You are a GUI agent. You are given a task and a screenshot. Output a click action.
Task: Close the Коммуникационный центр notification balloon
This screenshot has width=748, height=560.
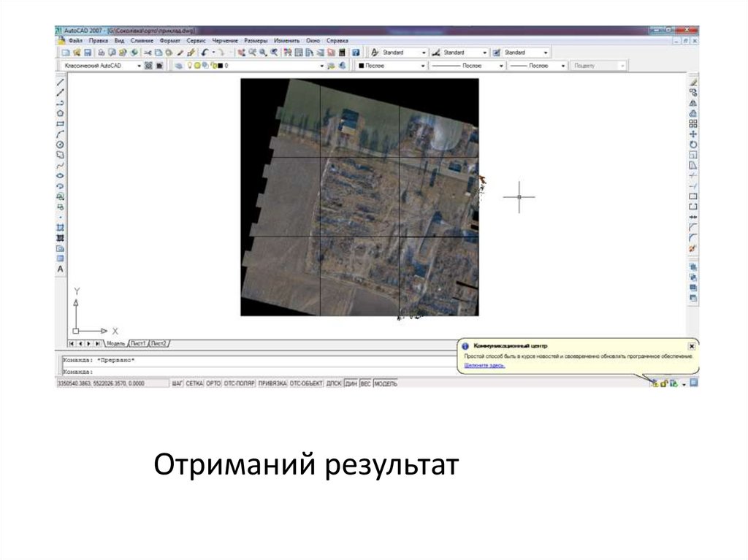692,346
